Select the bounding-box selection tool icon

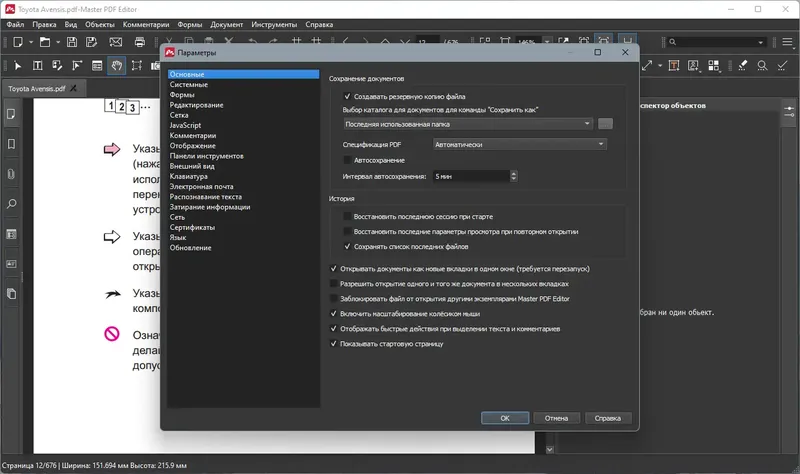(137, 66)
